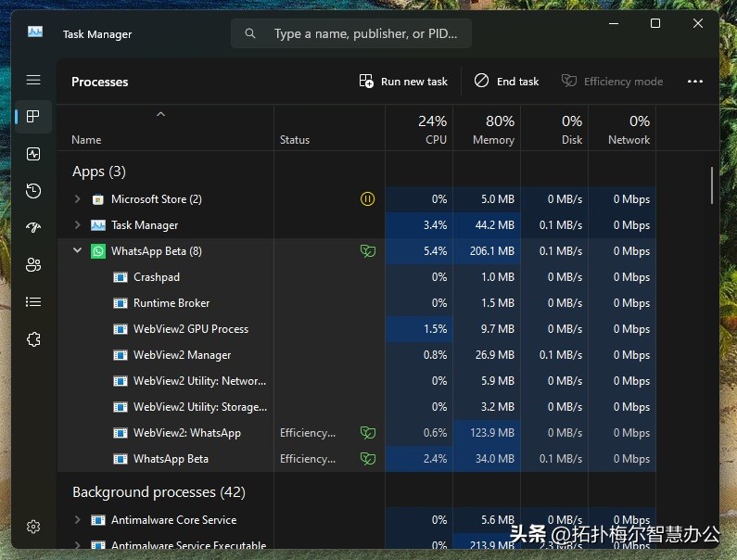Click the search magnifier icon
Screen dimensions: 737x560
(x=250, y=33)
